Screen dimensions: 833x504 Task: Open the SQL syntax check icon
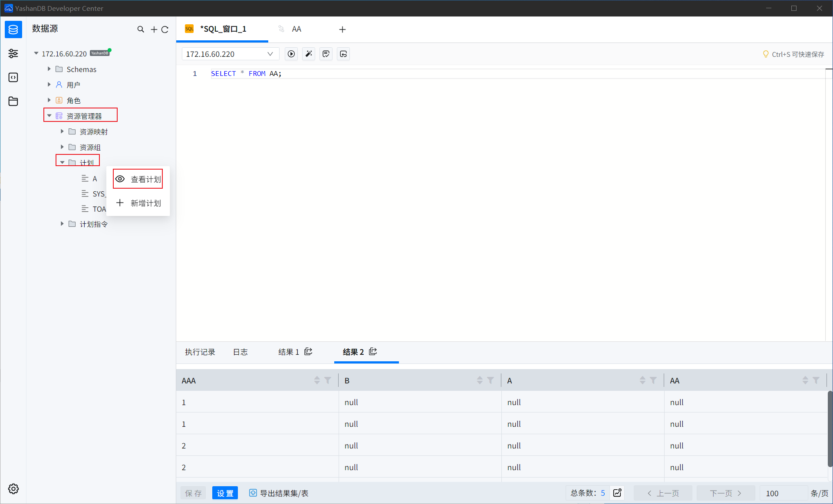click(326, 54)
